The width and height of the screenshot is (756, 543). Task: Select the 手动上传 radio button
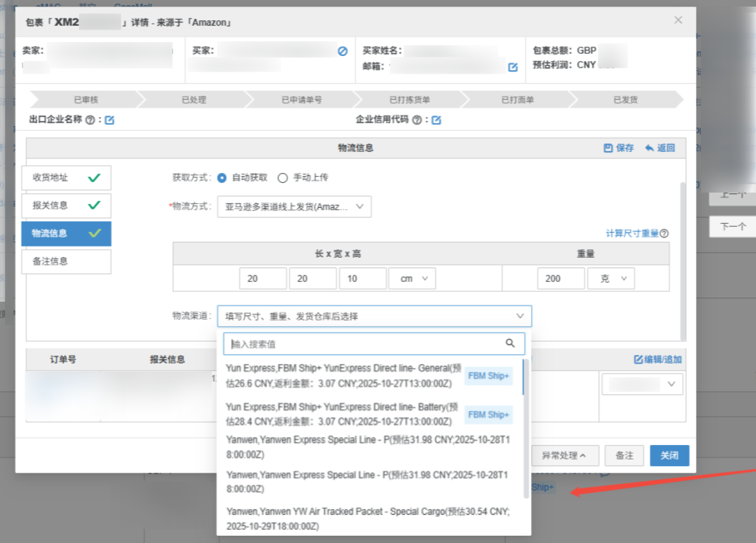(283, 177)
